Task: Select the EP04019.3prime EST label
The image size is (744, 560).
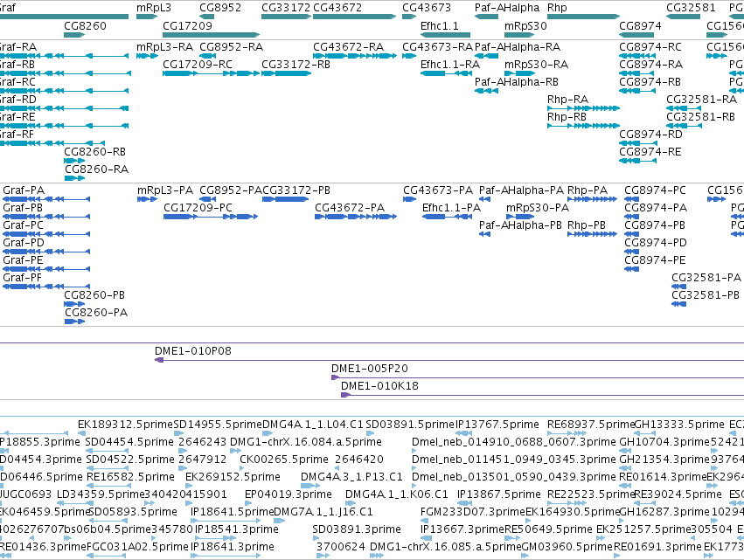Action: pyautogui.click(x=289, y=494)
